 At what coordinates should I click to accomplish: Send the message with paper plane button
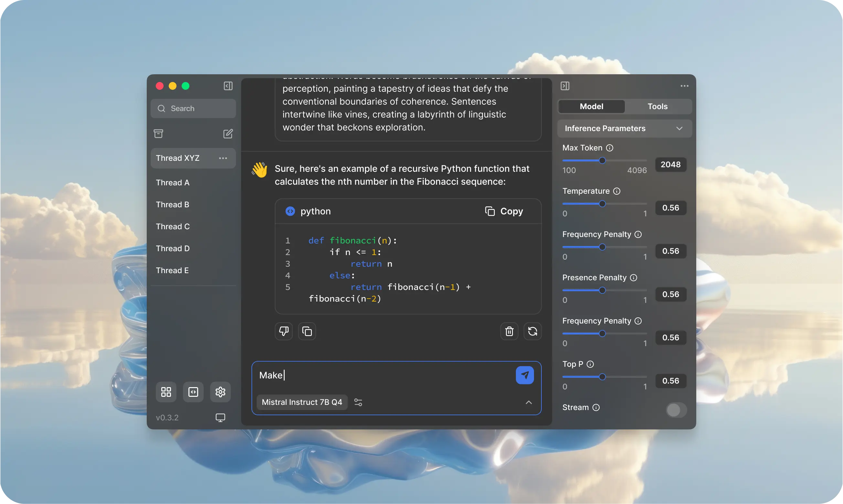(x=525, y=375)
